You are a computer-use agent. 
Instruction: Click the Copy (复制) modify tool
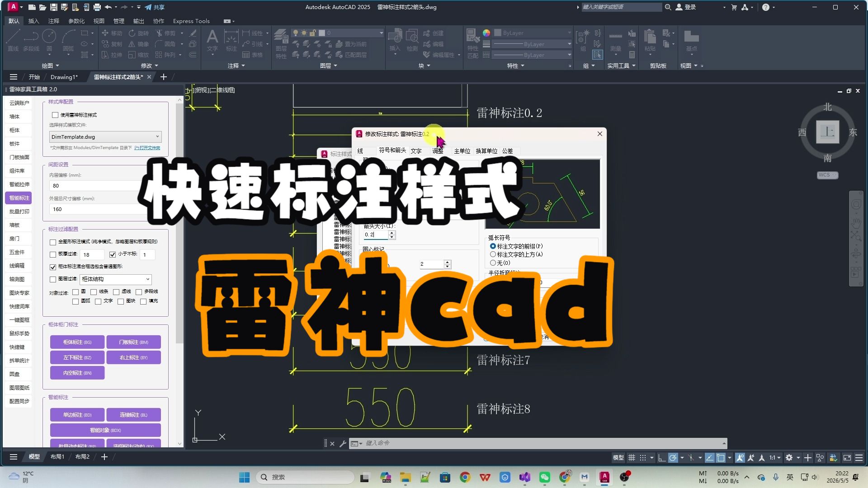[x=112, y=44]
